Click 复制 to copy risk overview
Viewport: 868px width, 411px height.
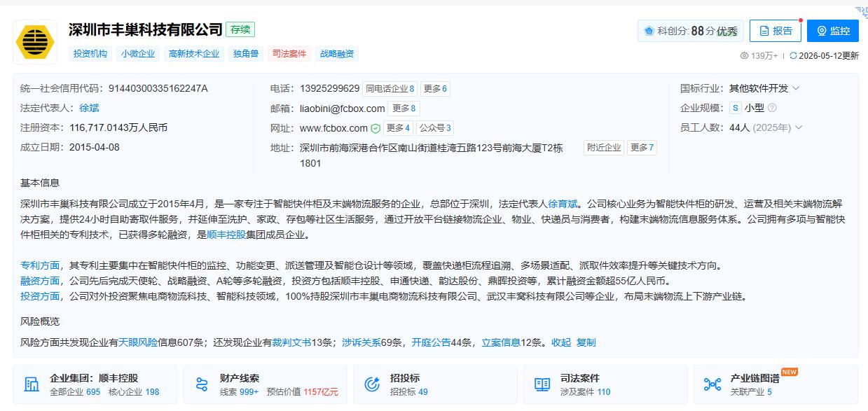pos(586,342)
